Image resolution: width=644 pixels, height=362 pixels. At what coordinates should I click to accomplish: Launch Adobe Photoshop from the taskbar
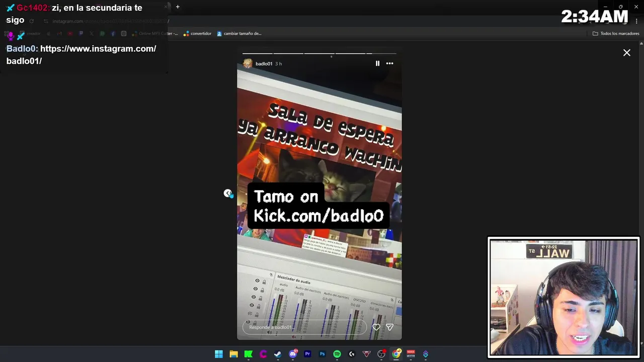pos(322,354)
